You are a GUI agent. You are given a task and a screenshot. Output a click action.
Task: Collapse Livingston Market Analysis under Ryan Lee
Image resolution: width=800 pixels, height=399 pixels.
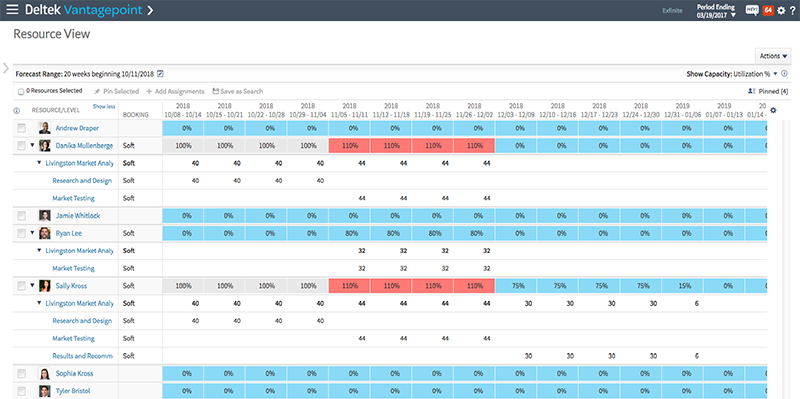(x=39, y=251)
